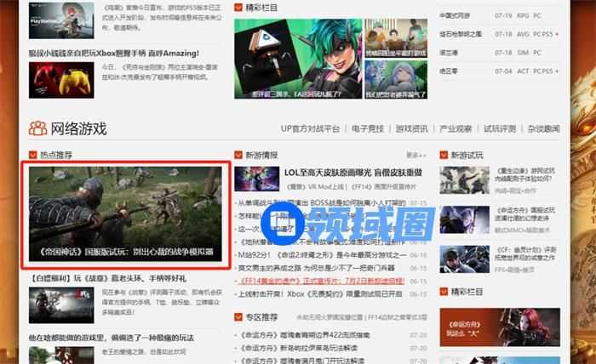Click the top 精彩栏目 heading icon
This screenshot has height=364, width=596.
pos(238,7)
